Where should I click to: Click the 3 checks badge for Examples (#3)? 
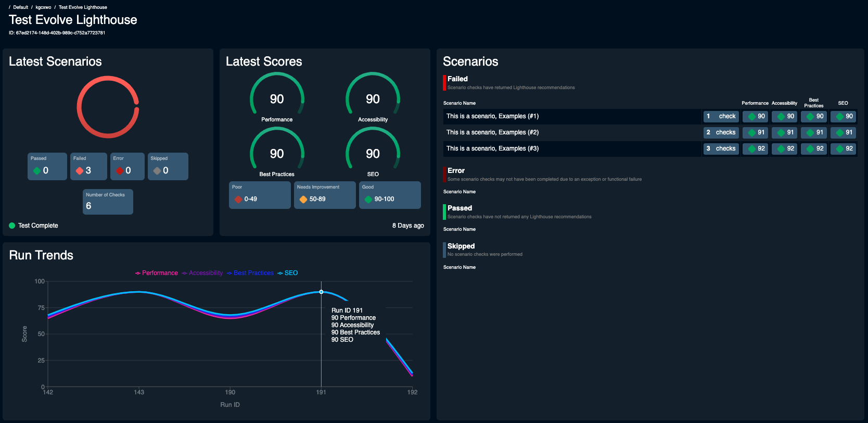721,148
